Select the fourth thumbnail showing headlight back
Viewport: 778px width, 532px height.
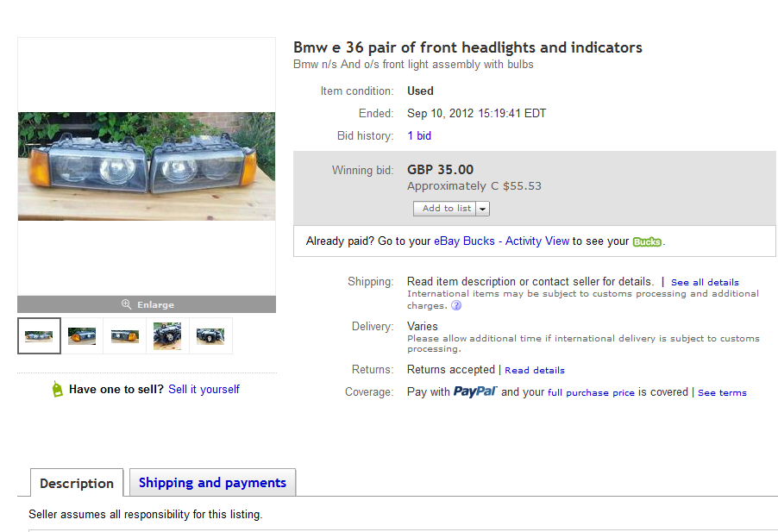tap(167, 335)
